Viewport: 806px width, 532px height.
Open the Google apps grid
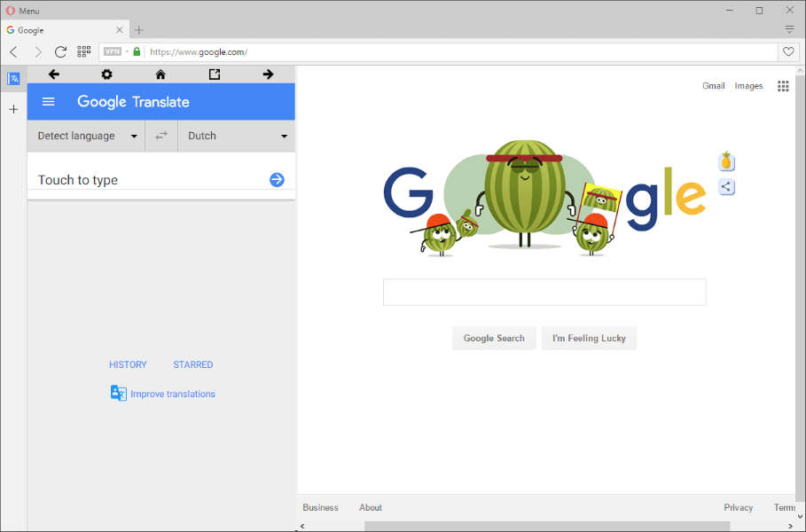click(x=783, y=86)
